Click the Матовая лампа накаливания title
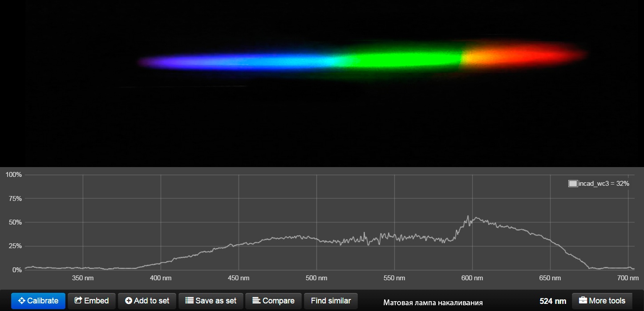The image size is (644, 311). pos(433,303)
